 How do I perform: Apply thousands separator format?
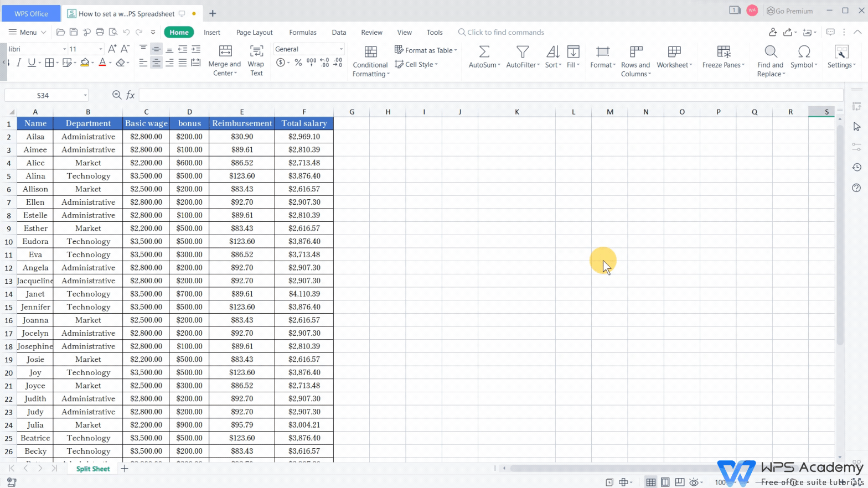click(x=312, y=63)
